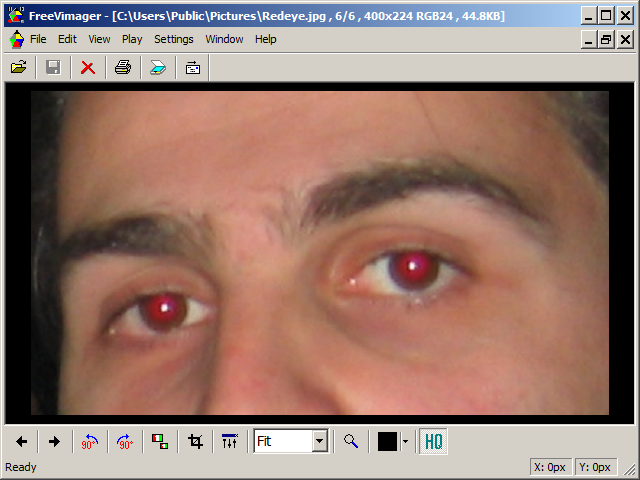The height and width of the screenshot is (480, 640).
Task: Click the magnifier zoom tool
Action: click(x=351, y=441)
